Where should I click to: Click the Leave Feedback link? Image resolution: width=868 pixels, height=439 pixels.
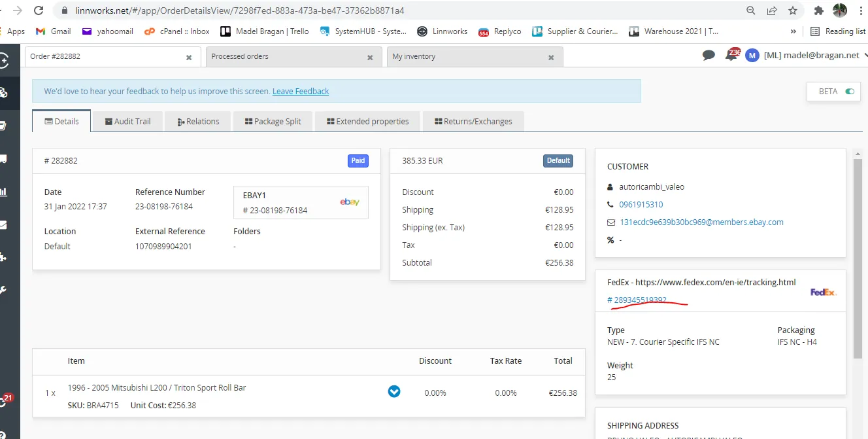tap(301, 92)
